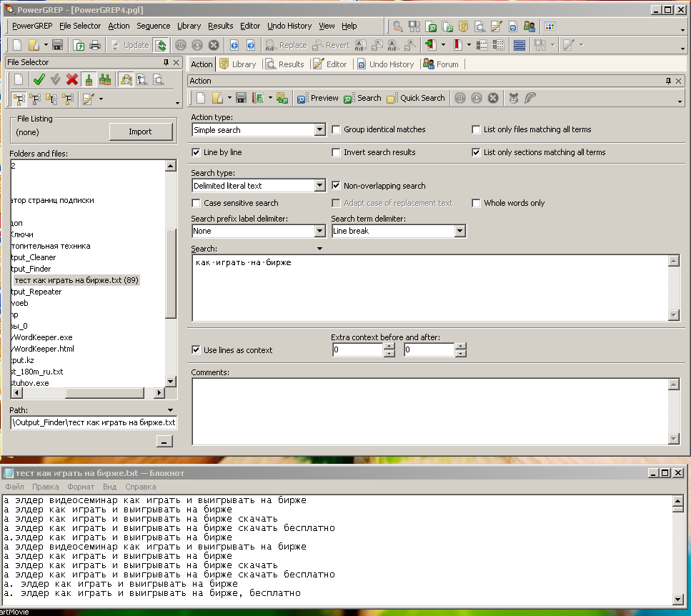Click inside the Comments text box

429,410
